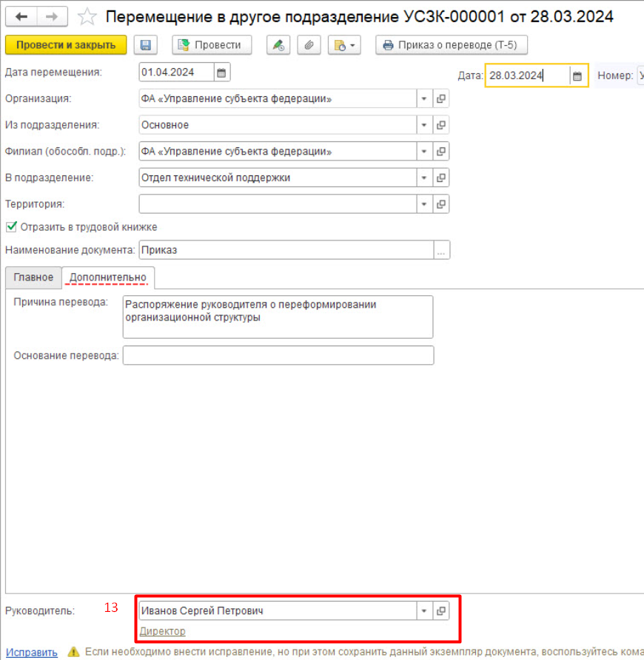Image resolution: width=644 pixels, height=660 pixels.
Task: Go back with the left arrow button
Action: click(21, 17)
